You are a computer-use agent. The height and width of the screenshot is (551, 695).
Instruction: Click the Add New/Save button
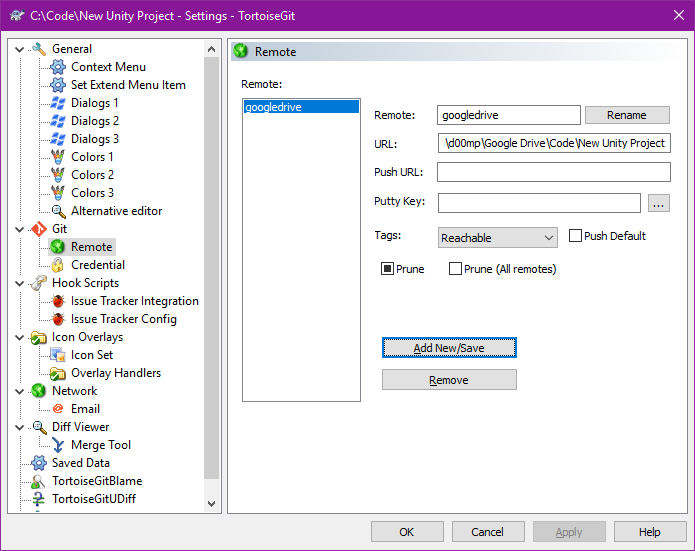(x=449, y=348)
